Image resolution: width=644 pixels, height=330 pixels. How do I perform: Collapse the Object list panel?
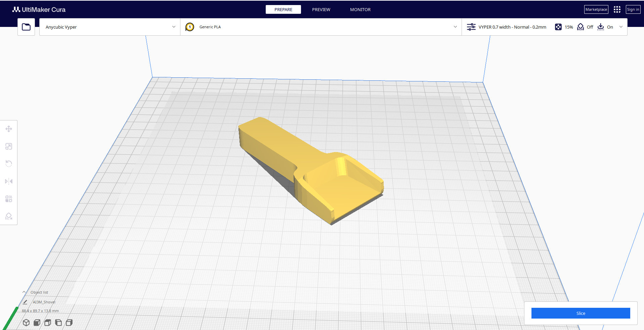pos(24,292)
